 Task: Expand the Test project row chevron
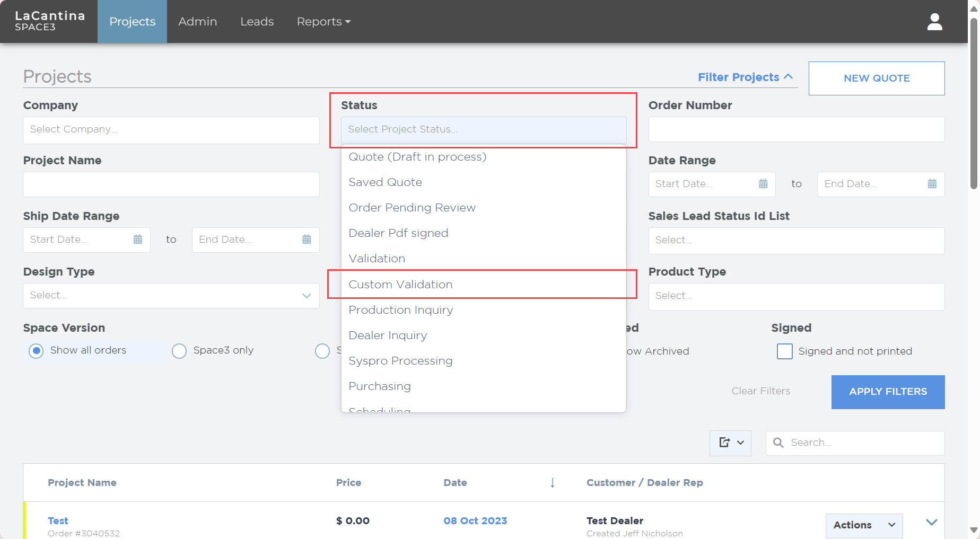point(931,523)
